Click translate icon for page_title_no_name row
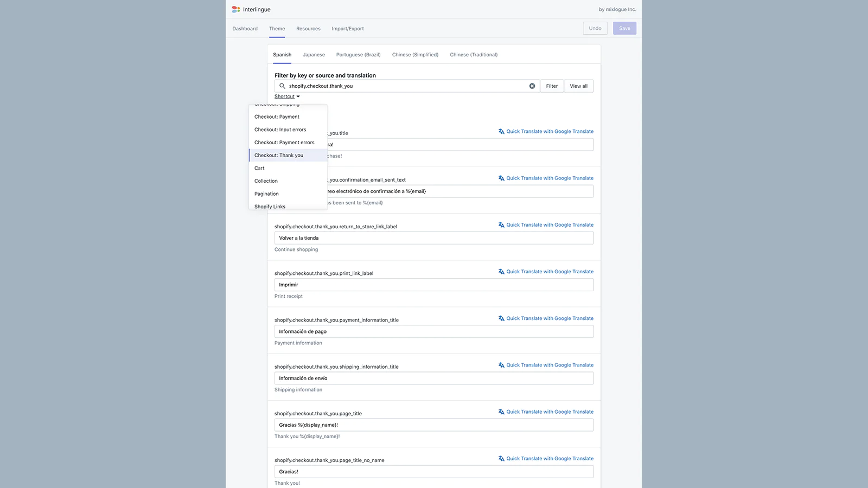 click(x=501, y=459)
